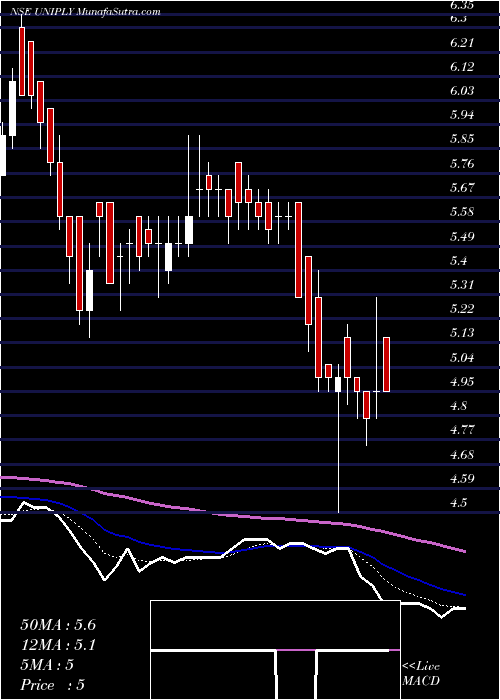Viewport: 500px width, 700px height.
Task: Click the 4.8 price axis label
Action: pos(459,406)
